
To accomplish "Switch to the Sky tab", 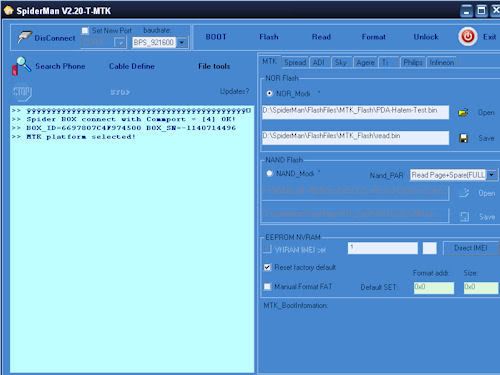I will 341,62.
